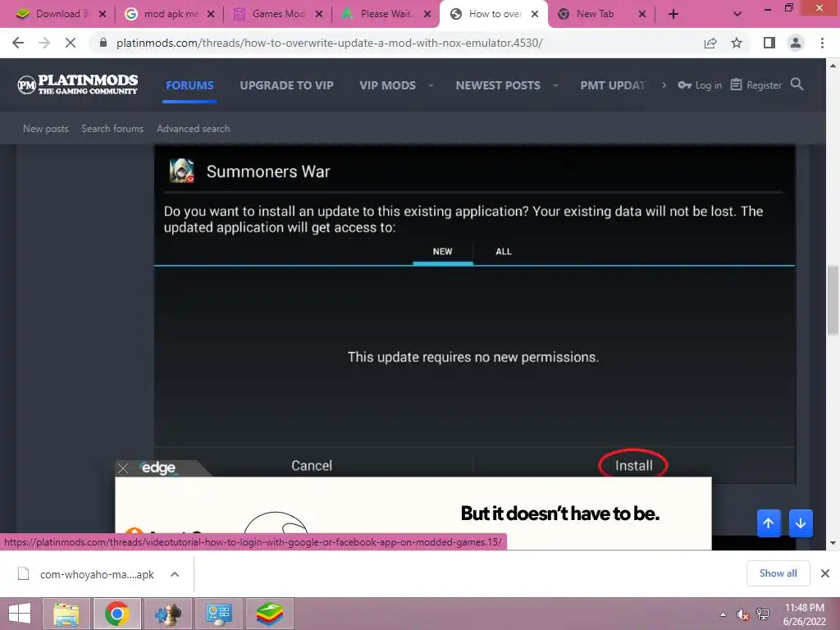Open the clock showing 11:48 PM
The height and width of the screenshot is (630, 840).
[x=804, y=614]
